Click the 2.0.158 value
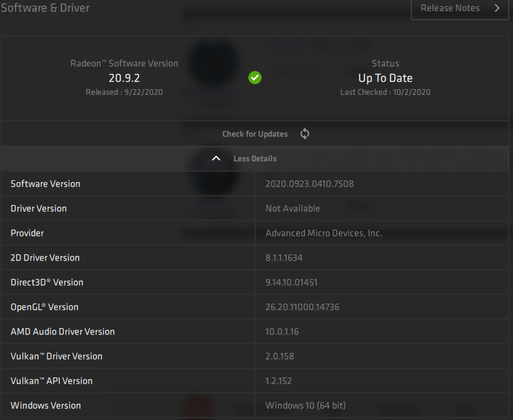The height and width of the screenshot is (420, 513). point(280,356)
